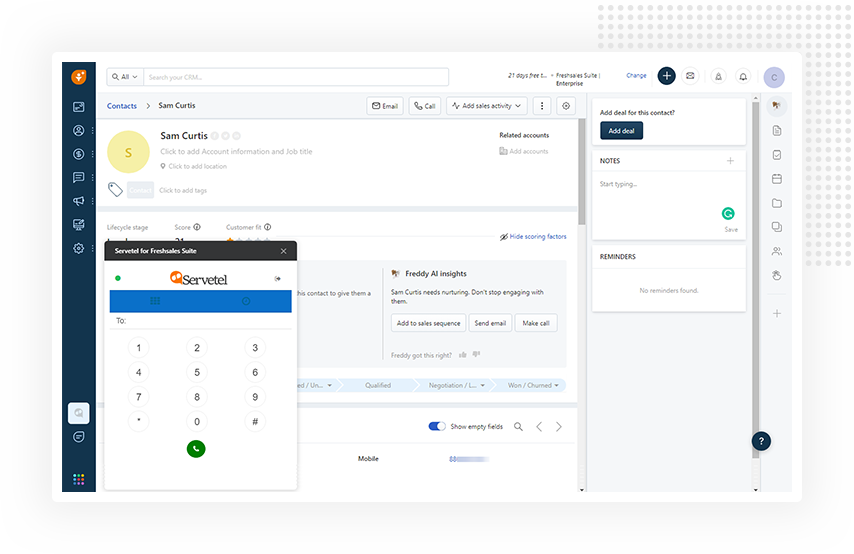Viewport: 854px width, 554px height.
Task: Open the colorful app switcher grid icon
Action: 78,479
